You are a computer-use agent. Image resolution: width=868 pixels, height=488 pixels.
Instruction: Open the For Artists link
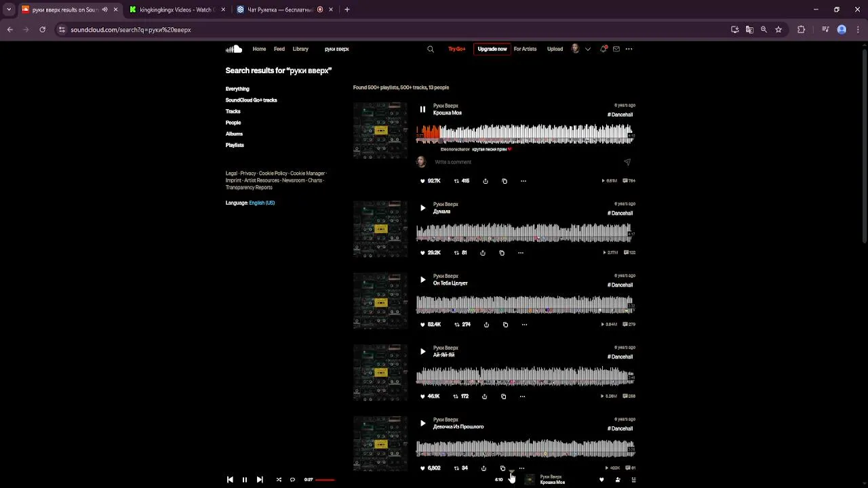pos(525,49)
